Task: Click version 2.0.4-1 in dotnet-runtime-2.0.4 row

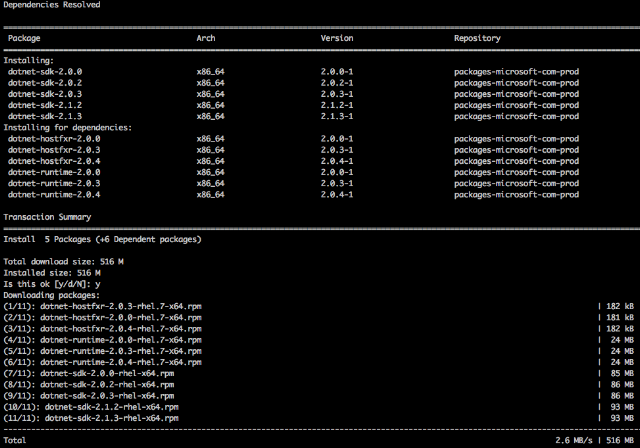Action: [337, 195]
